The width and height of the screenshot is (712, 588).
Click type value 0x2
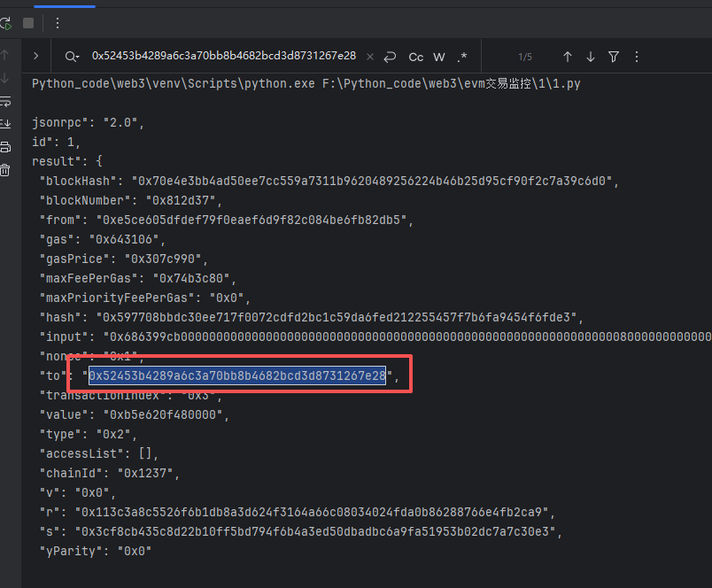(113, 435)
